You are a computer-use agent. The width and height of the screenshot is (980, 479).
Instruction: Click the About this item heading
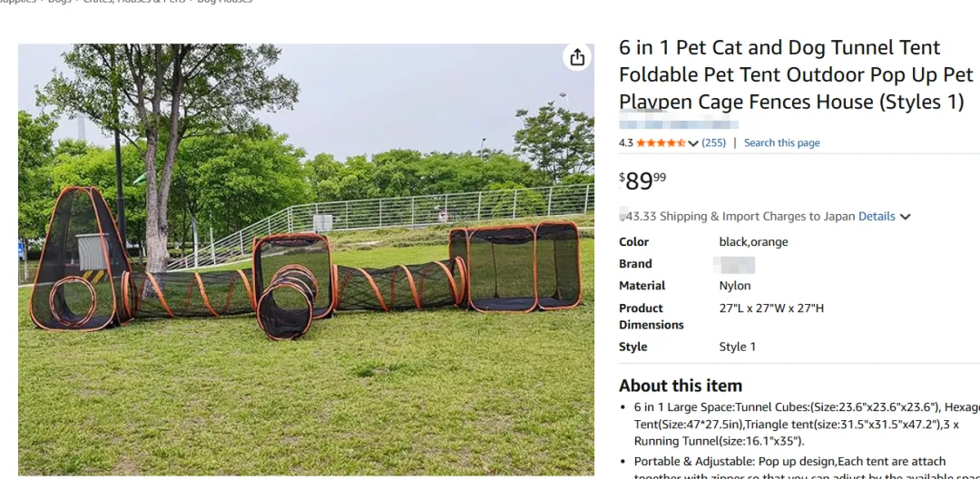[x=681, y=386]
